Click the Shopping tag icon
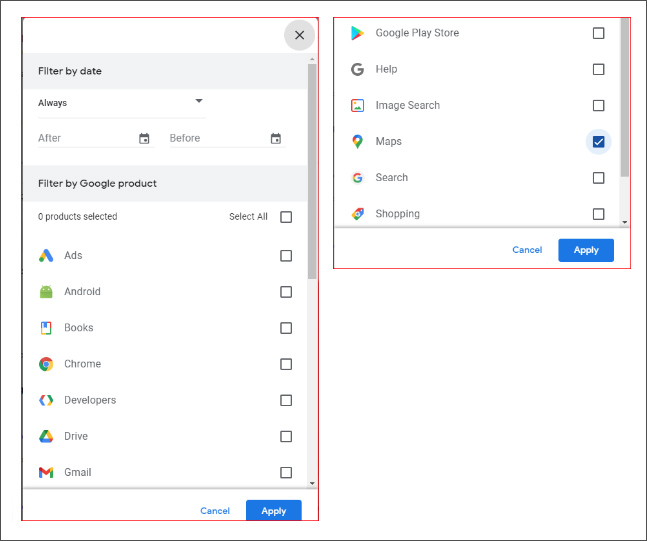The image size is (647, 541). [x=357, y=214]
